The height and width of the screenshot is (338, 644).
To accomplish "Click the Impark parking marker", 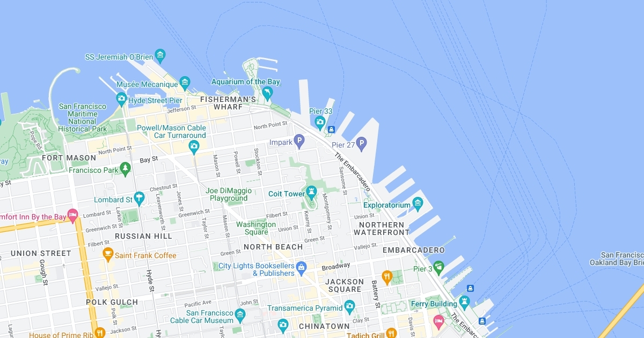I will point(299,141).
